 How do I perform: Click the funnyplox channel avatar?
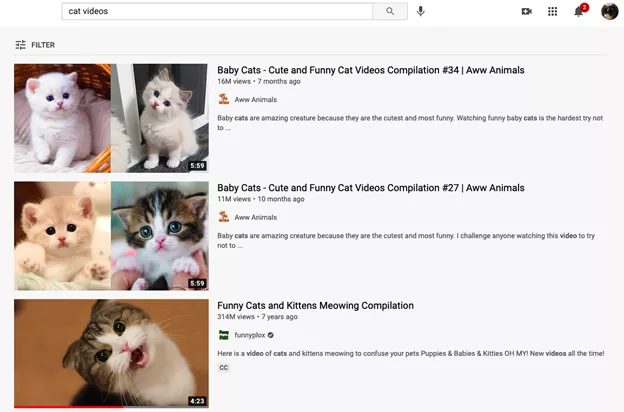pyautogui.click(x=224, y=335)
